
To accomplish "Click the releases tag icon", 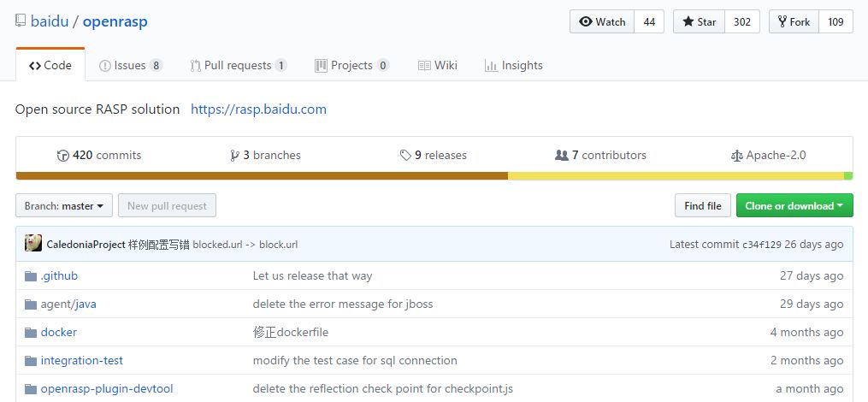I will [405, 156].
